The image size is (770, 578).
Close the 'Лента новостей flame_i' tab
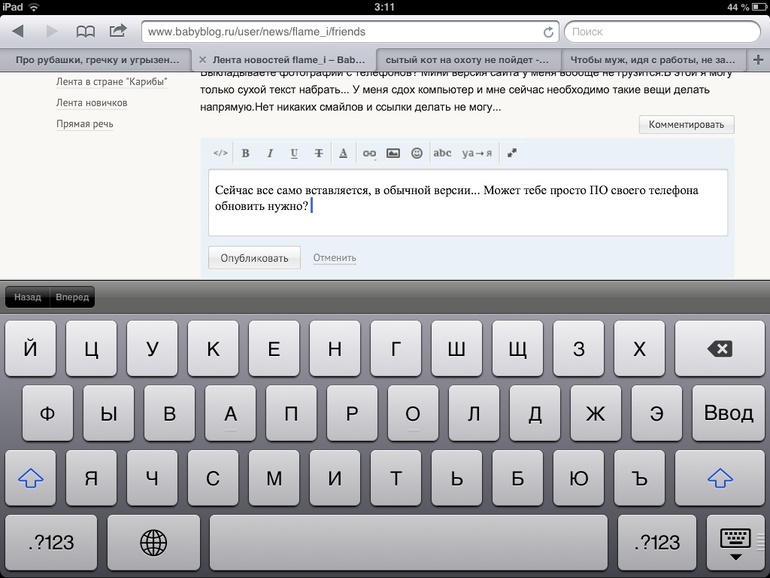(202, 59)
